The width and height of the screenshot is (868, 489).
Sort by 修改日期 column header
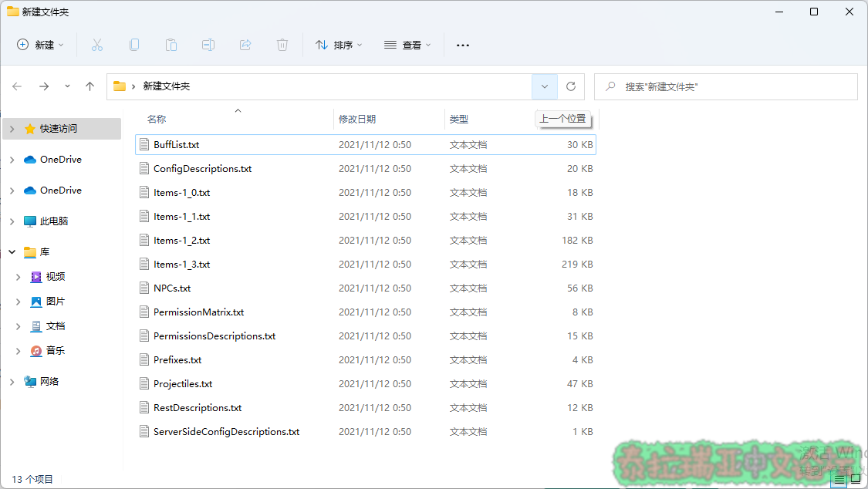(357, 119)
